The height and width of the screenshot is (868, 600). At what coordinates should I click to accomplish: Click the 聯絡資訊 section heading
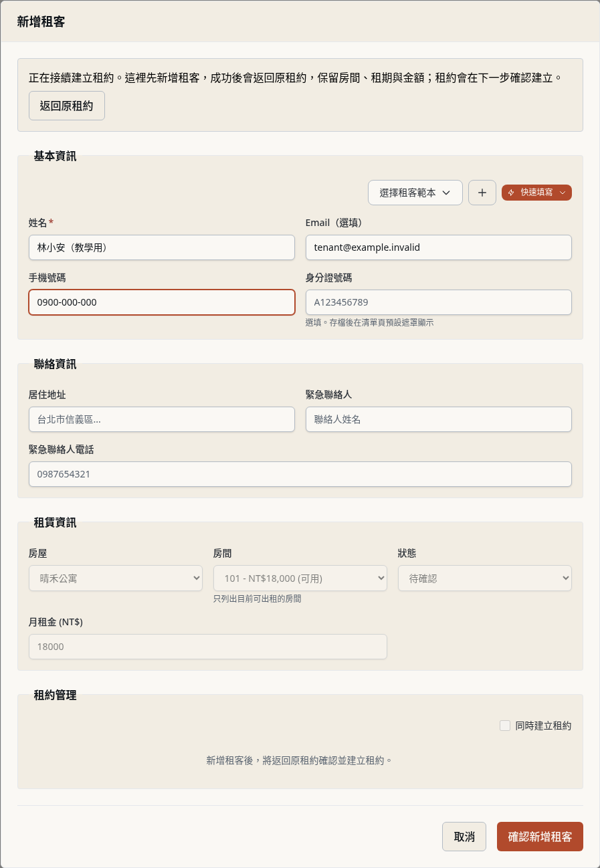(56, 364)
